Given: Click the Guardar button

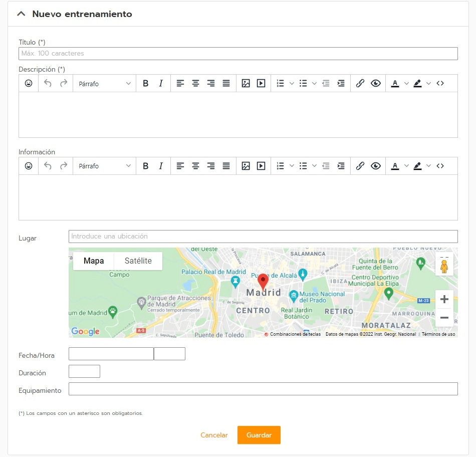Looking at the screenshot, I should coord(259,435).
